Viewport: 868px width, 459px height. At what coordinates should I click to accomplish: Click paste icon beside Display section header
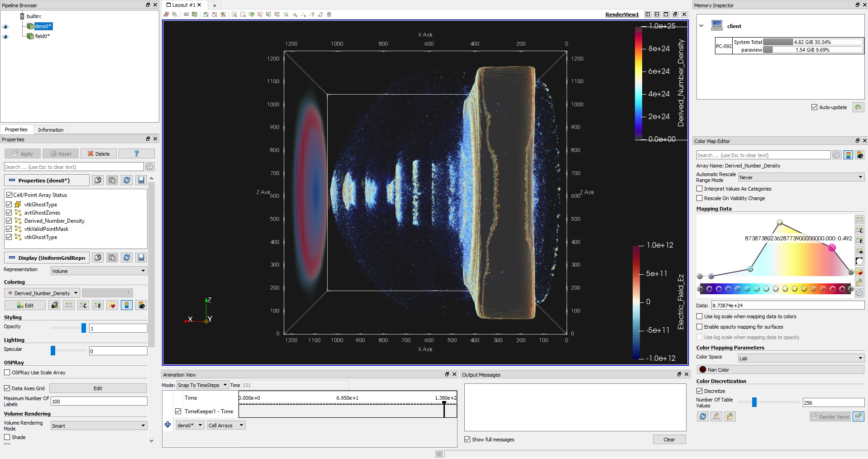(112, 258)
